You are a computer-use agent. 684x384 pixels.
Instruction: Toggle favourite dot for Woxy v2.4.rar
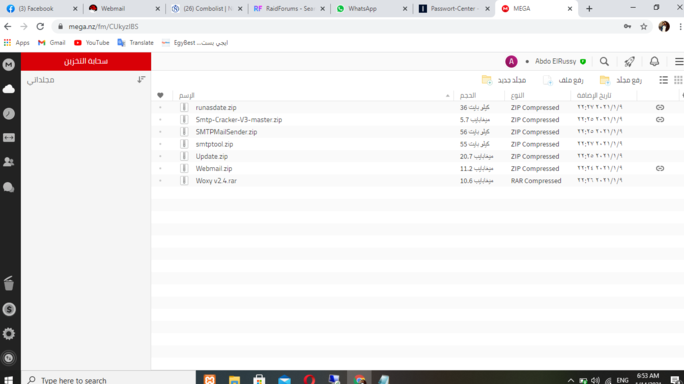pyautogui.click(x=160, y=181)
